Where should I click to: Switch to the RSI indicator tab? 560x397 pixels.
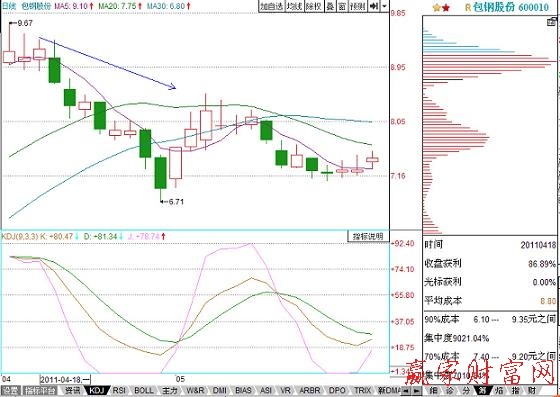pos(119,391)
